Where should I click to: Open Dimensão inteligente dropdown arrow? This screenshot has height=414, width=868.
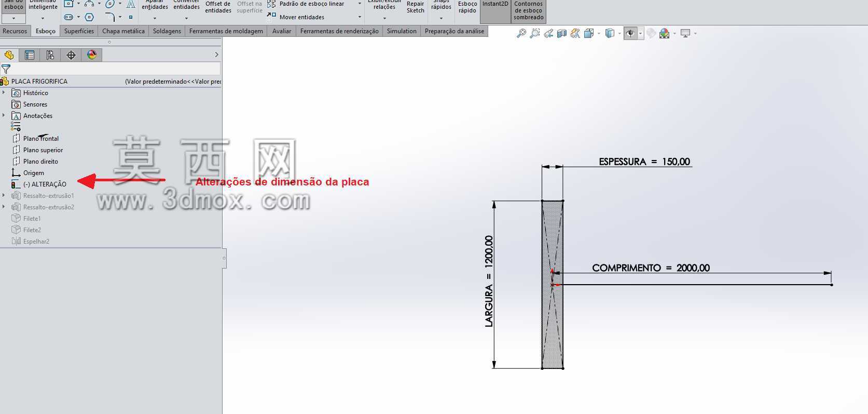click(43, 18)
